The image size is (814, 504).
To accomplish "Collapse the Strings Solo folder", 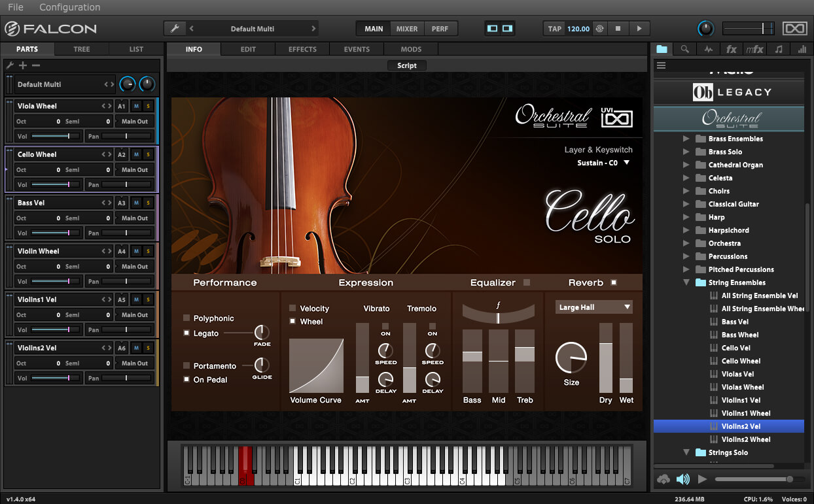I will (686, 452).
